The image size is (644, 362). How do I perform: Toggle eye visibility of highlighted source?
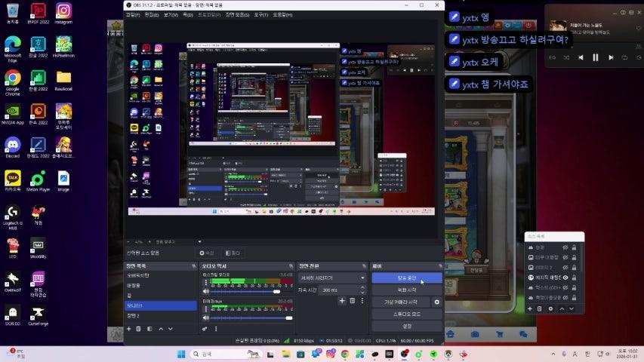click(x=565, y=278)
